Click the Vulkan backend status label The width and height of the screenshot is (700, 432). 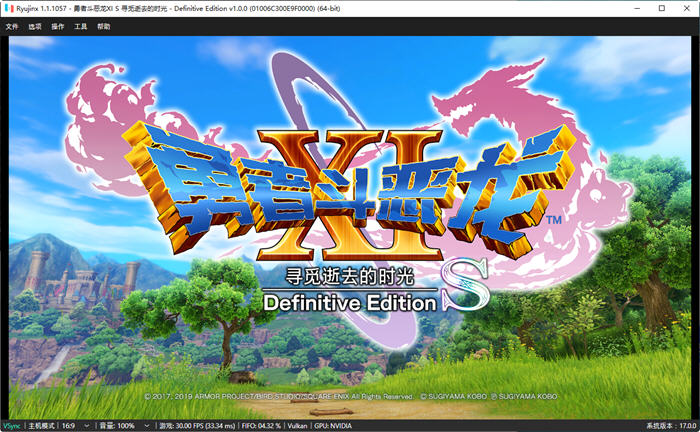point(297,426)
